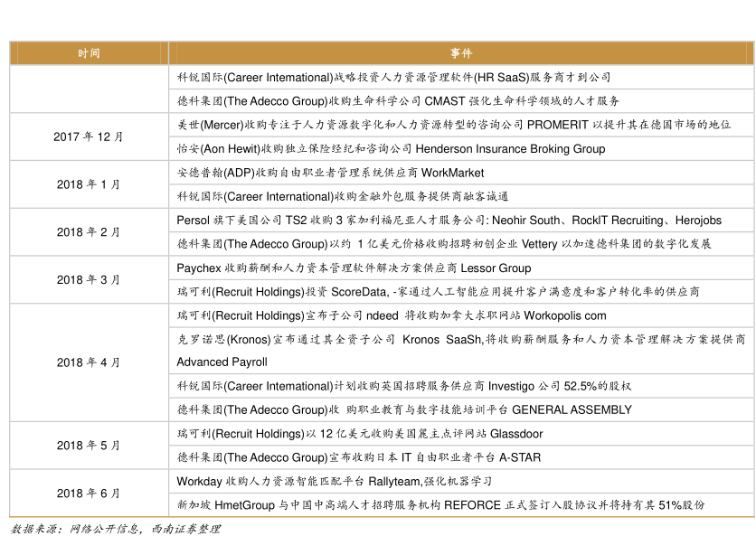756x536 pixels.
Task: Click the 数据来源 footnote below the table
Action: pos(115,529)
